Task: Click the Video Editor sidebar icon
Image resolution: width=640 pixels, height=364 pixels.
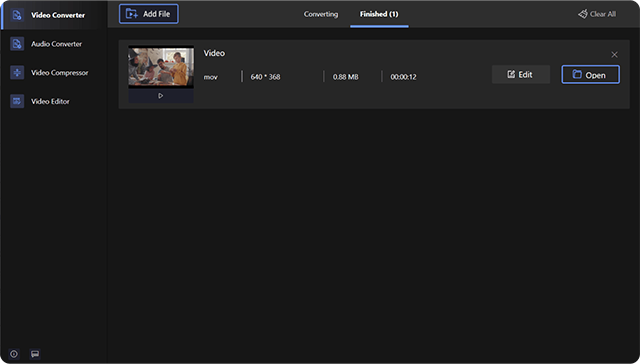Action: pos(17,101)
